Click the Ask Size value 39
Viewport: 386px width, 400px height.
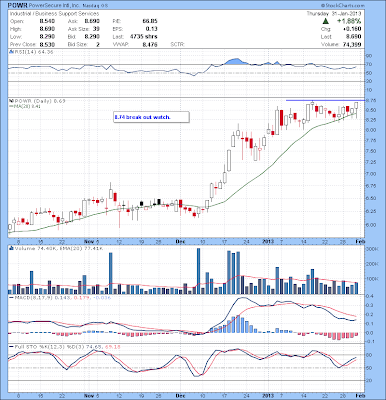[96, 29]
